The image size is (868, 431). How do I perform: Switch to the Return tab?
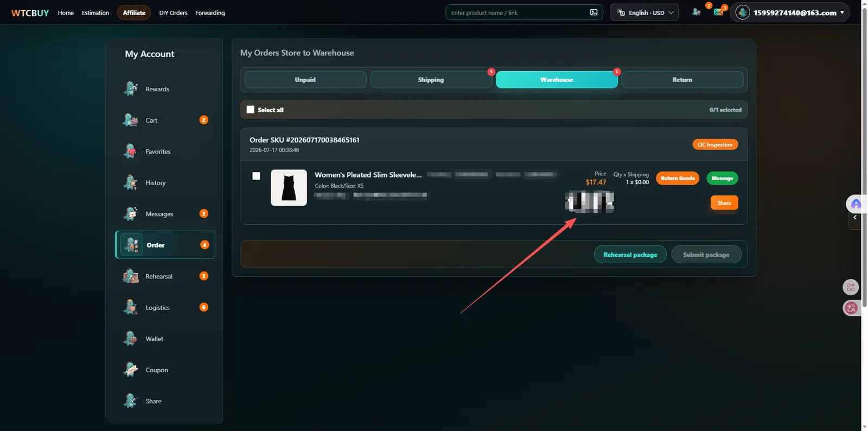(682, 80)
